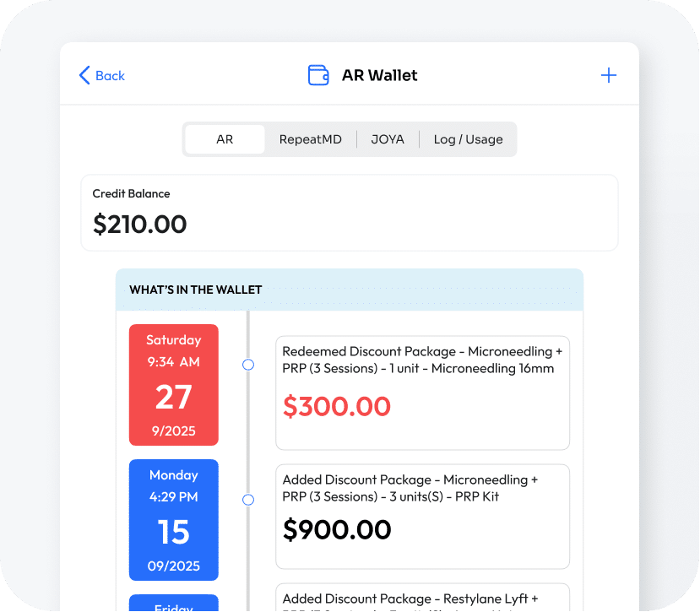Select the Monday 15 blue date tile
The height and width of the screenshot is (612, 700).
pyautogui.click(x=174, y=520)
